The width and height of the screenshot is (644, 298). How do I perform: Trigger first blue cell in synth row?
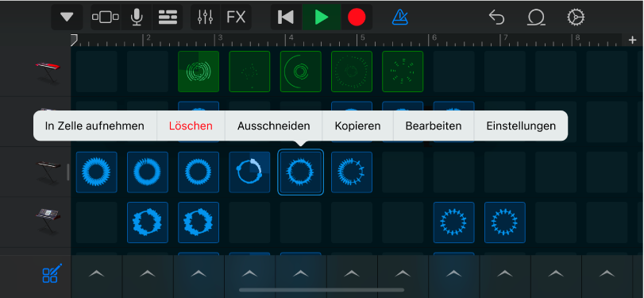tap(97, 172)
